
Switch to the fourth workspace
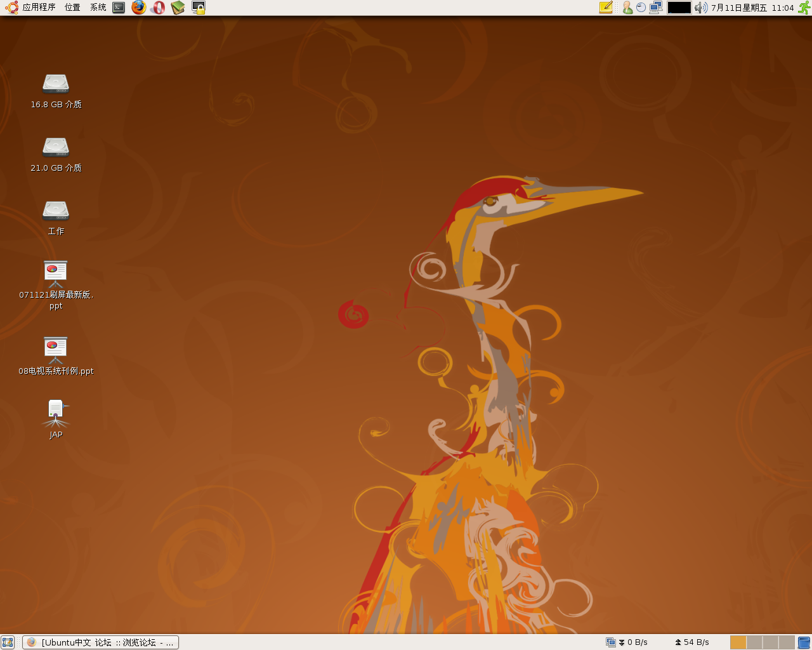pyautogui.click(x=787, y=642)
